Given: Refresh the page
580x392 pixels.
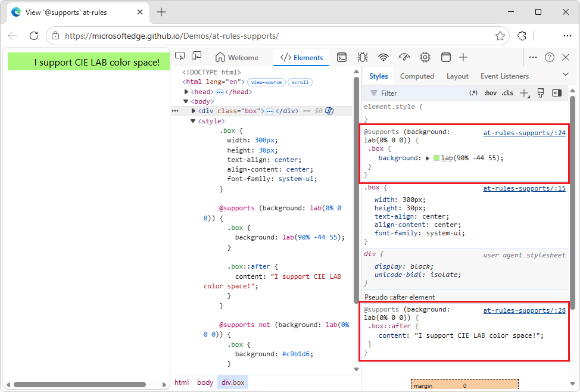Looking at the screenshot, I should (x=34, y=36).
